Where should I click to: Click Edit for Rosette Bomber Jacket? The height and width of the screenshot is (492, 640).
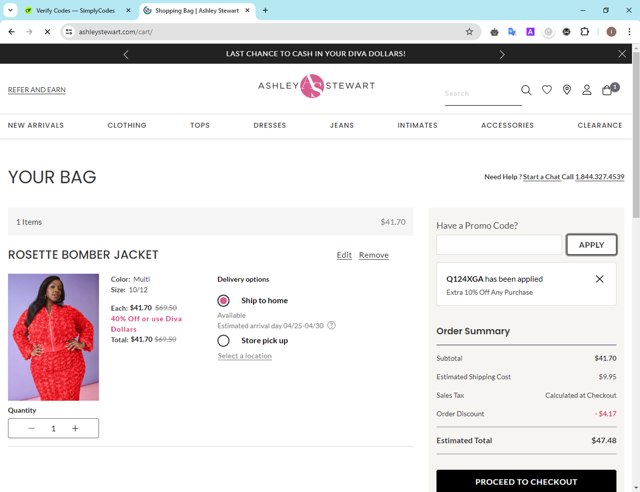[x=344, y=255]
